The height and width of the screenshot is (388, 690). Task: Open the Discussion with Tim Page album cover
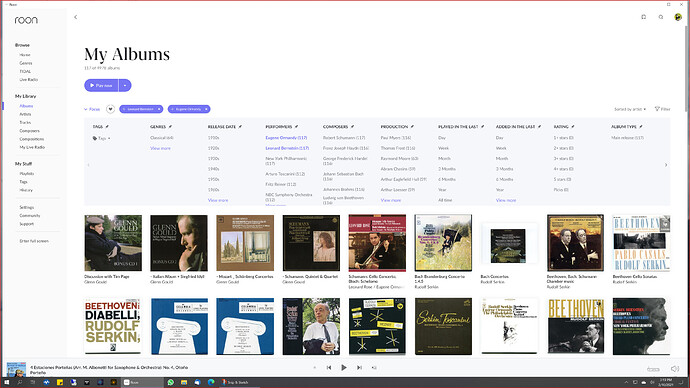[x=113, y=243]
